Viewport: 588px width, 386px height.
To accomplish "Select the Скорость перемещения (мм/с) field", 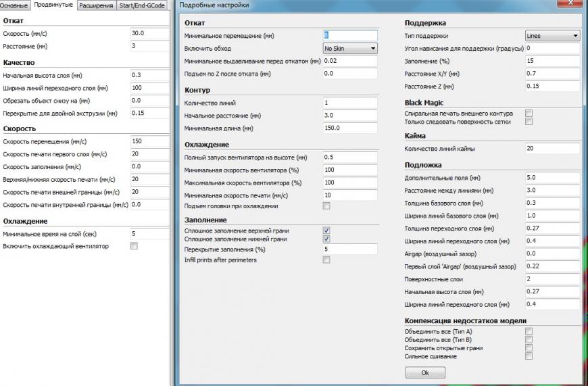I will 150,141.
